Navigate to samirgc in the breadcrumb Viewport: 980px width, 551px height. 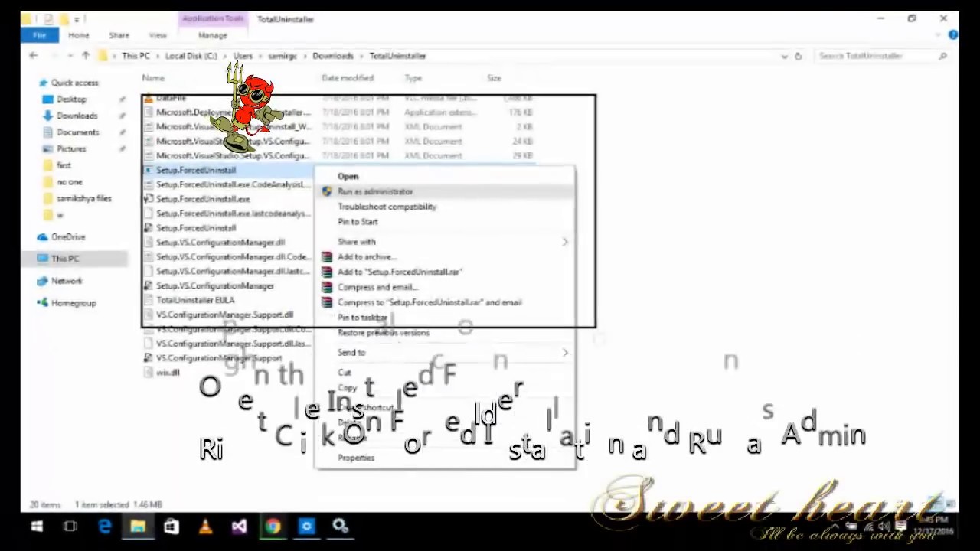pyautogui.click(x=283, y=56)
